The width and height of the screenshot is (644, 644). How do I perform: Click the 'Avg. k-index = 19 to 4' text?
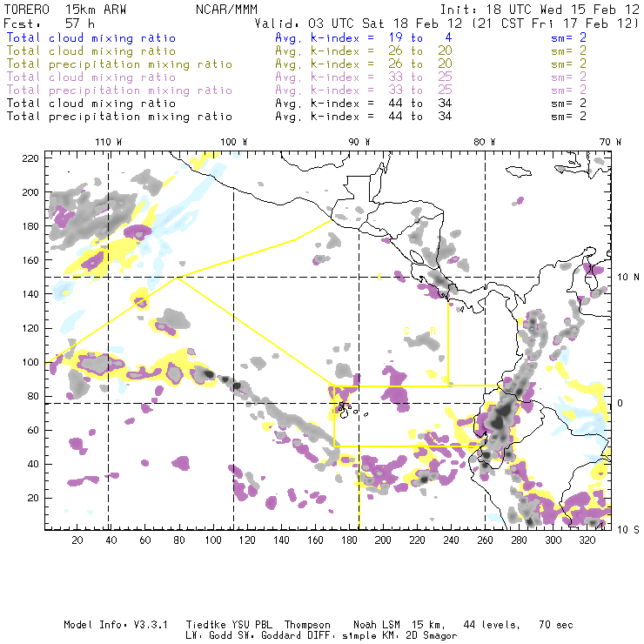coord(362,38)
